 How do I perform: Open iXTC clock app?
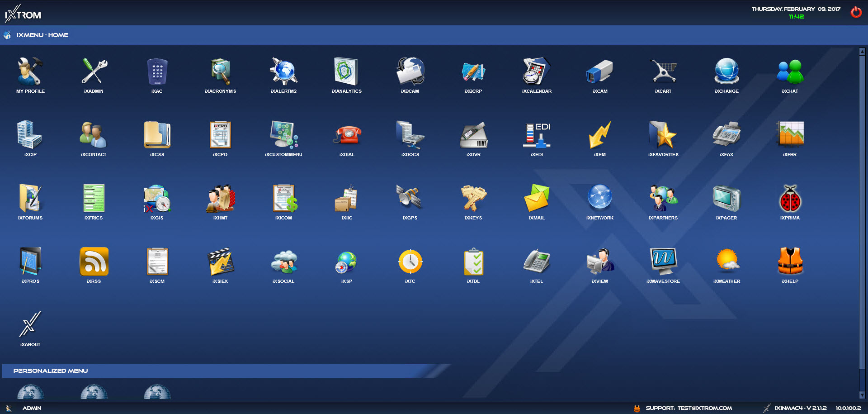click(410, 262)
